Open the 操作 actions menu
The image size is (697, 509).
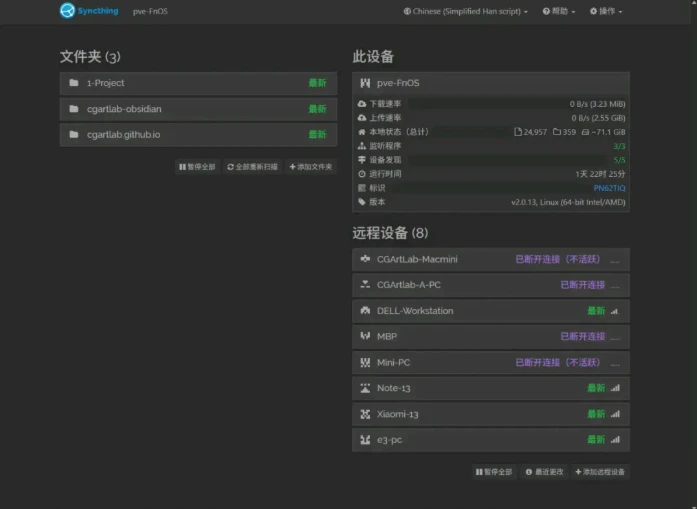[606, 12]
